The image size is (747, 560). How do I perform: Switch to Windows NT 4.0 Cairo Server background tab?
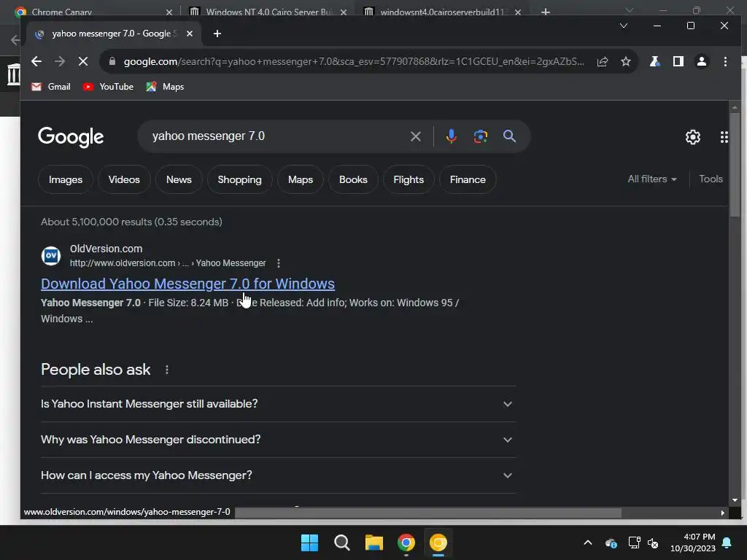pyautogui.click(x=268, y=12)
